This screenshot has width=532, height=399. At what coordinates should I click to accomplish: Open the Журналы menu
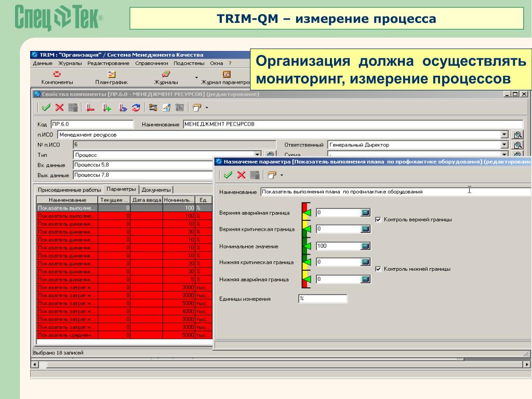(x=70, y=63)
